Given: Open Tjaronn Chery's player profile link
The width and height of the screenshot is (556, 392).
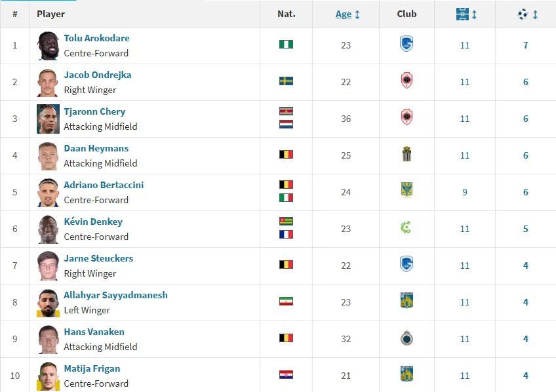Looking at the screenshot, I should (x=94, y=111).
